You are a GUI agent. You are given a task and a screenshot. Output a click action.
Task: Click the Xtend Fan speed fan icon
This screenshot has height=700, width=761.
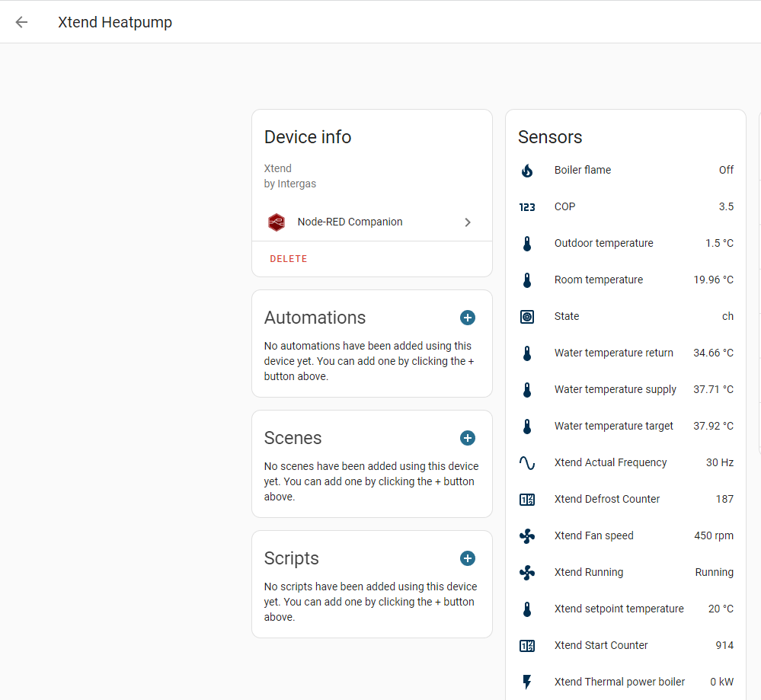click(527, 536)
